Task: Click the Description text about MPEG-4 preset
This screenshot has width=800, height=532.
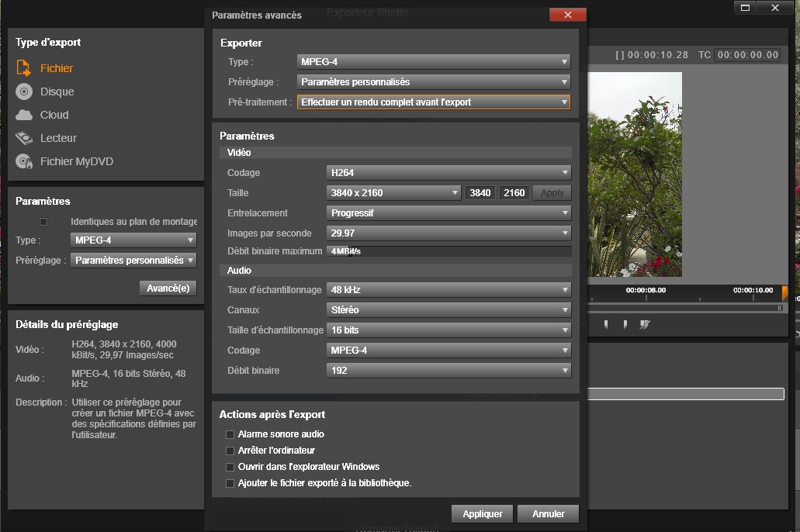Action: (133, 418)
